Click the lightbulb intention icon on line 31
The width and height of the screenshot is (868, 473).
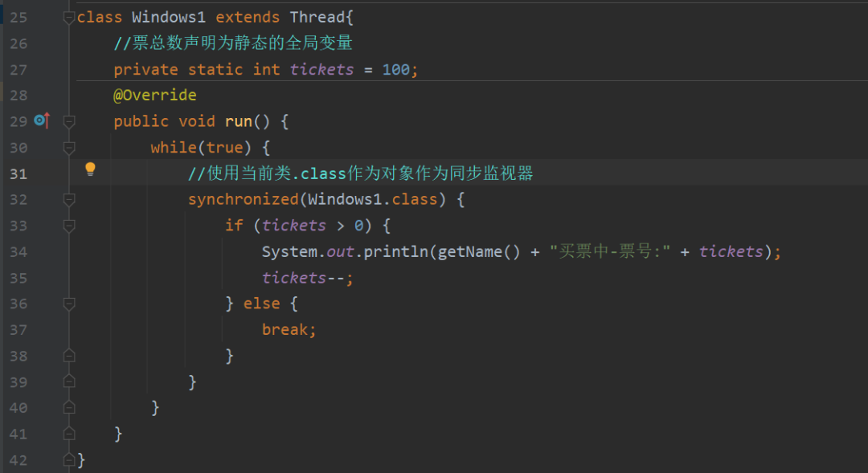pyautogui.click(x=90, y=169)
